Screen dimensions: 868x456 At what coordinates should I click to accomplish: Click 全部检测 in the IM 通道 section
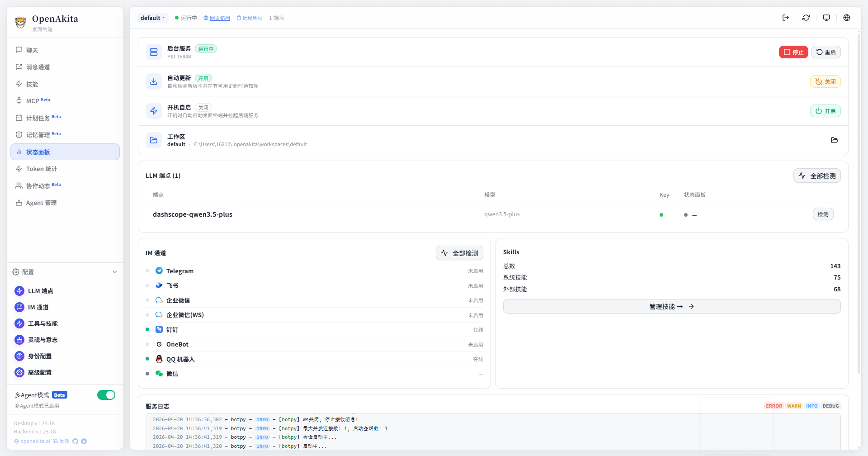459,253
